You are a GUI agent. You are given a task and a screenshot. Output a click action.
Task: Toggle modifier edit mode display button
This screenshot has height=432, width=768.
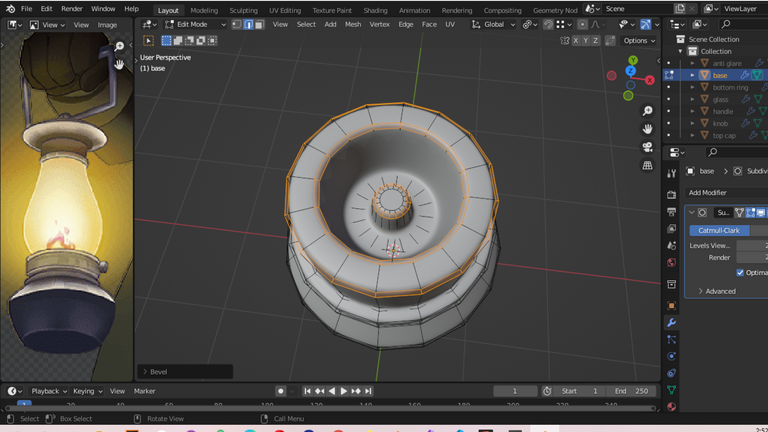[x=750, y=213]
